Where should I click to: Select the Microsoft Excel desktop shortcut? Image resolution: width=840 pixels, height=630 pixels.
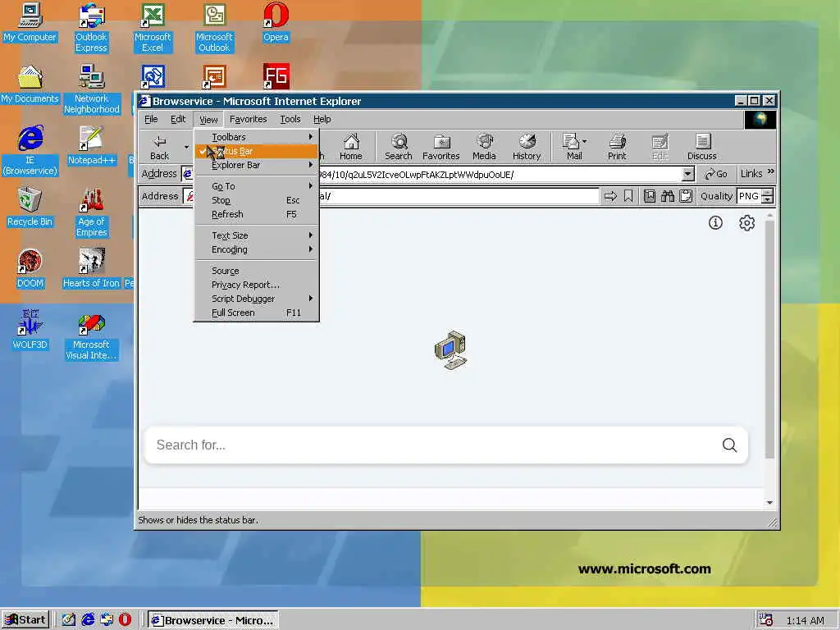pyautogui.click(x=153, y=28)
